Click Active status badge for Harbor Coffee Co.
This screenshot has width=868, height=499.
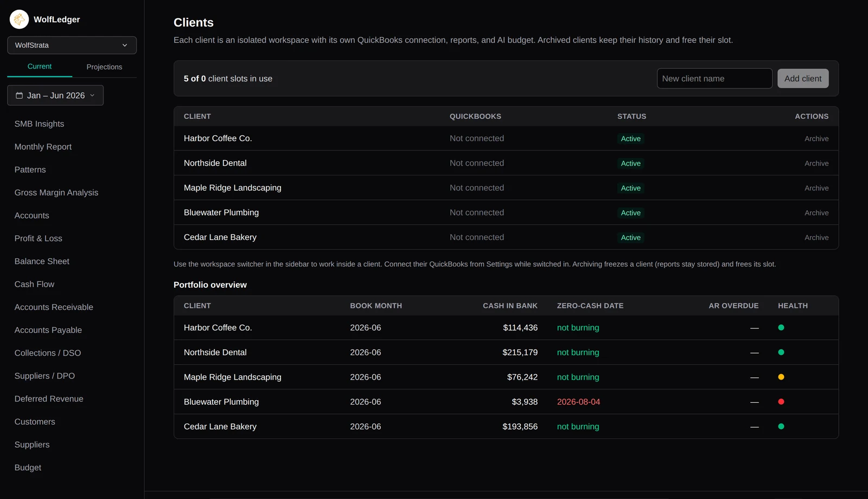tap(630, 138)
